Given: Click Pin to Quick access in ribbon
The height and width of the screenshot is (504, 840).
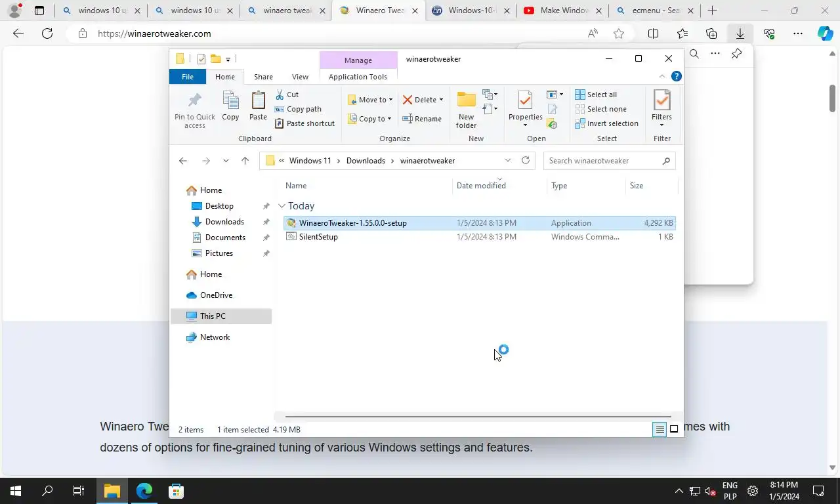Looking at the screenshot, I should [195, 110].
